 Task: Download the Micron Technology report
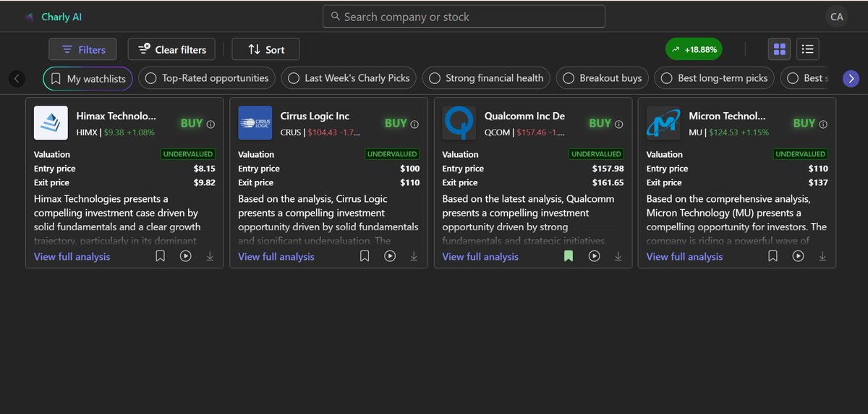click(x=822, y=256)
